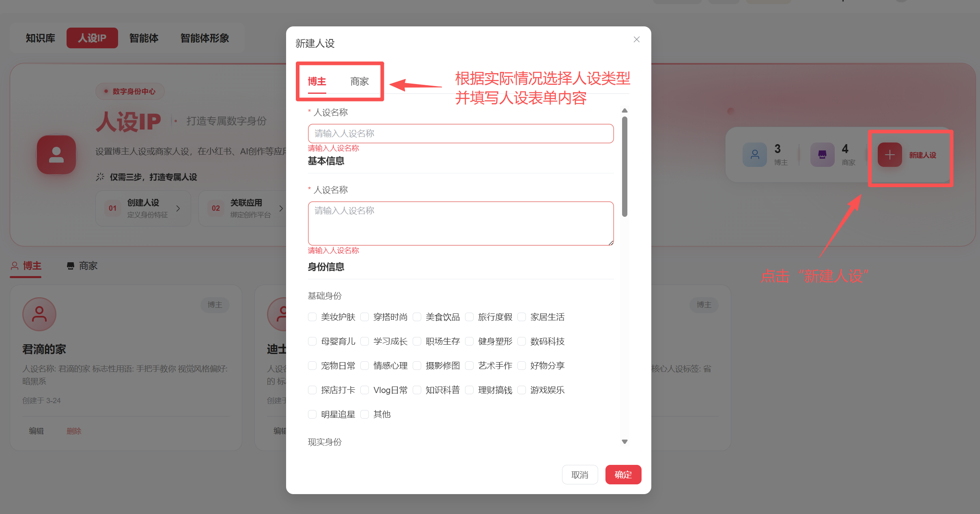
Task: Click the person icon beside 博主 count 3
Action: pyautogui.click(x=754, y=155)
